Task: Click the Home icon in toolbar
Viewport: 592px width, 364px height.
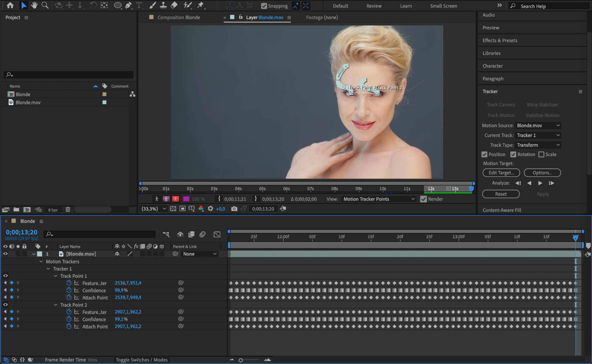Action: click(x=10, y=5)
